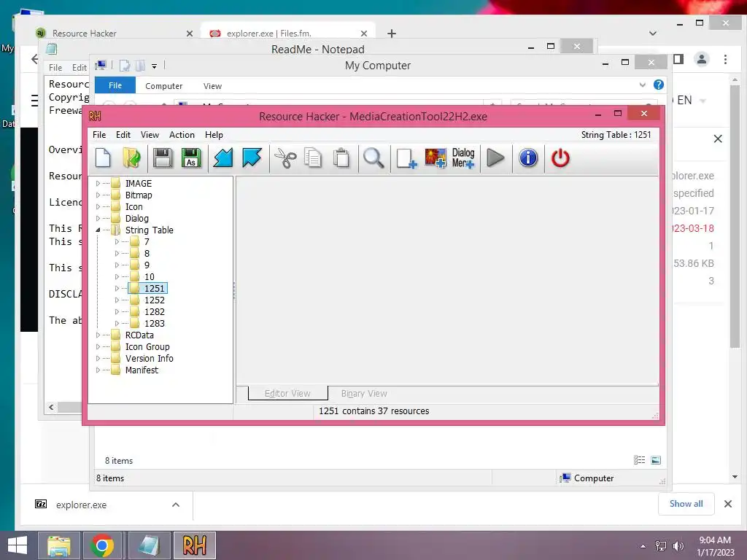Image resolution: width=747 pixels, height=560 pixels.
Task: Collapse the String Table node
Action: (x=98, y=230)
